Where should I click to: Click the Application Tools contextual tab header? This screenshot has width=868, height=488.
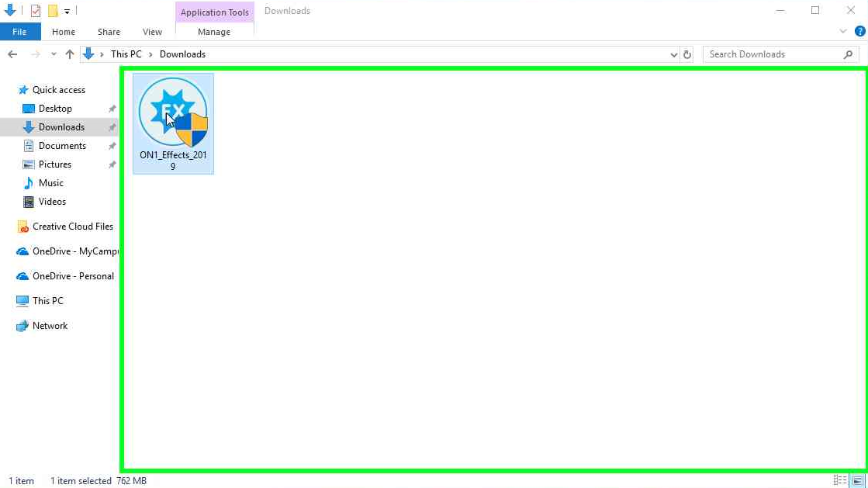[x=215, y=12]
